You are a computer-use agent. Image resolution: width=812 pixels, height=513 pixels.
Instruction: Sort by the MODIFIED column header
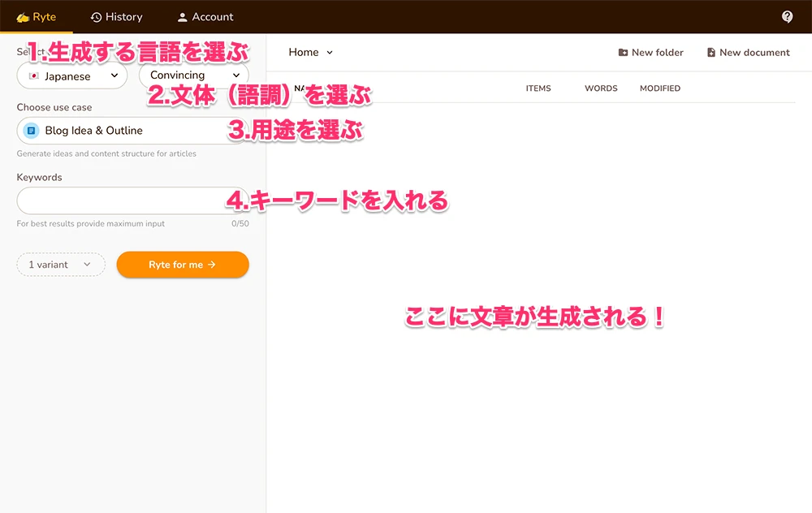tap(659, 88)
